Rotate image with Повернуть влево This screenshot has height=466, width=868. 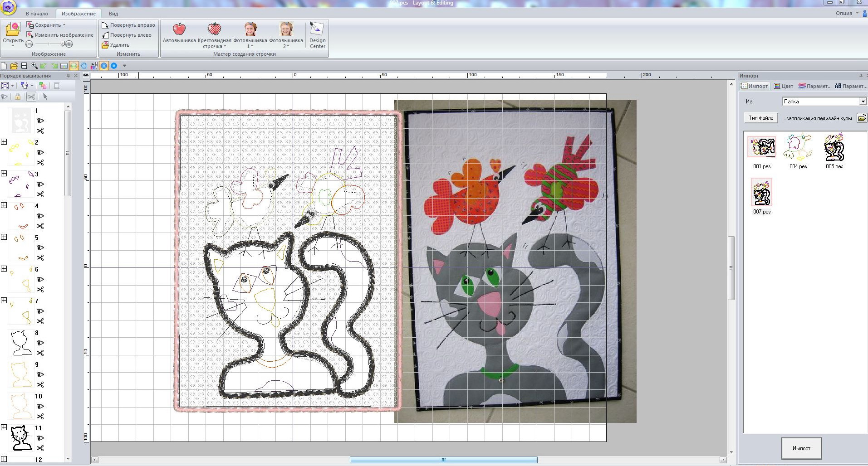coord(127,35)
